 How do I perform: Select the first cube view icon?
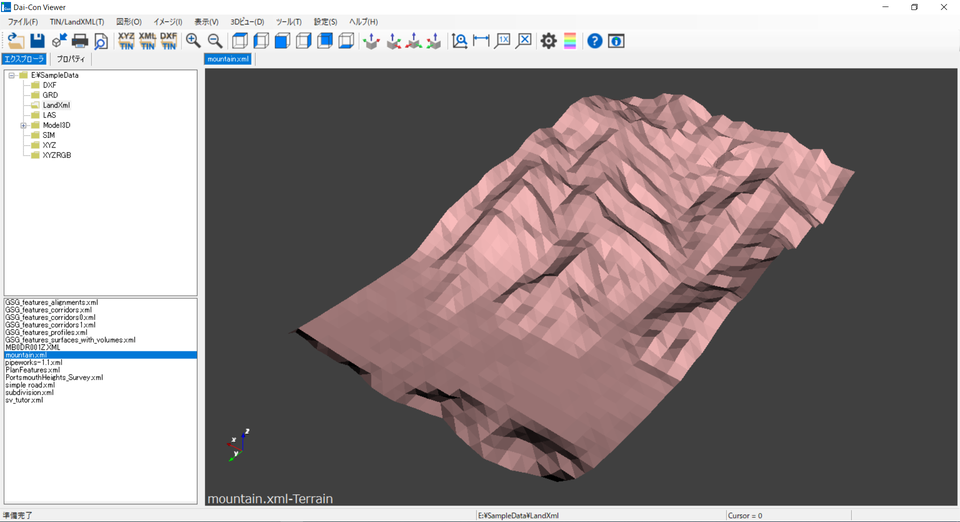tap(240, 41)
